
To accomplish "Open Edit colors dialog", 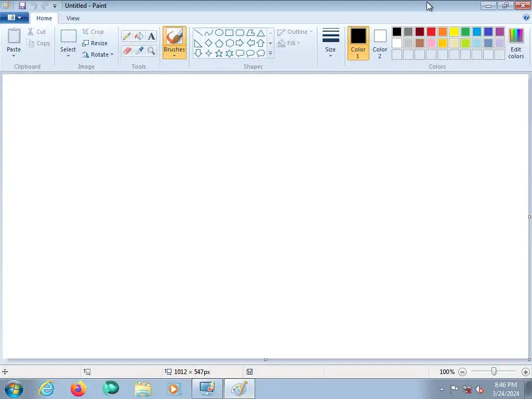I will point(516,43).
